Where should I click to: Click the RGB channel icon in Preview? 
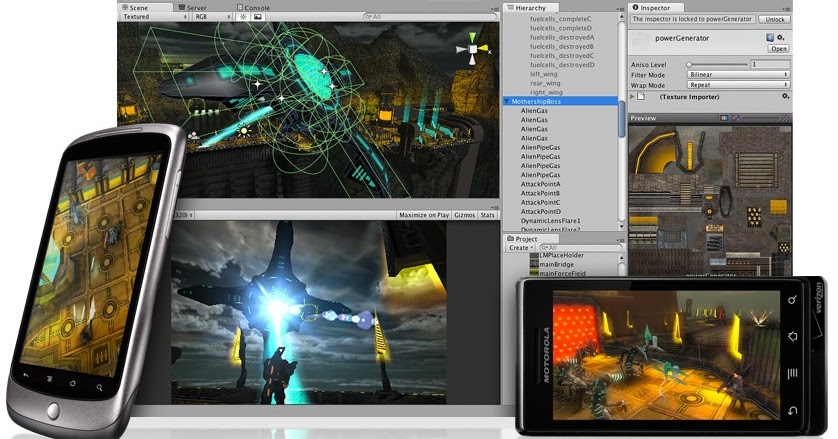(x=724, y=118)
